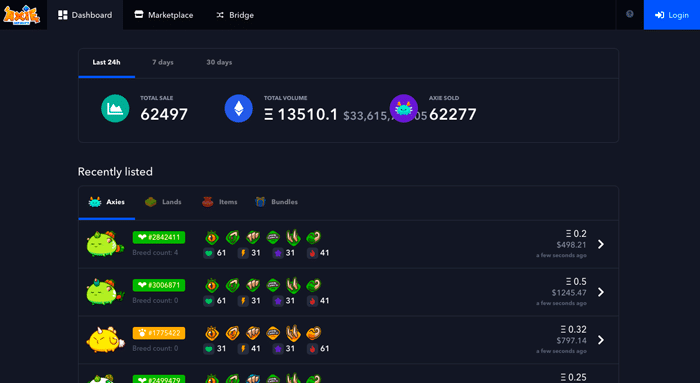The height and width of the screenshot is (383, 700).
Task: Click the tail part icon of Axie #3006871
Action: (314, 285)
